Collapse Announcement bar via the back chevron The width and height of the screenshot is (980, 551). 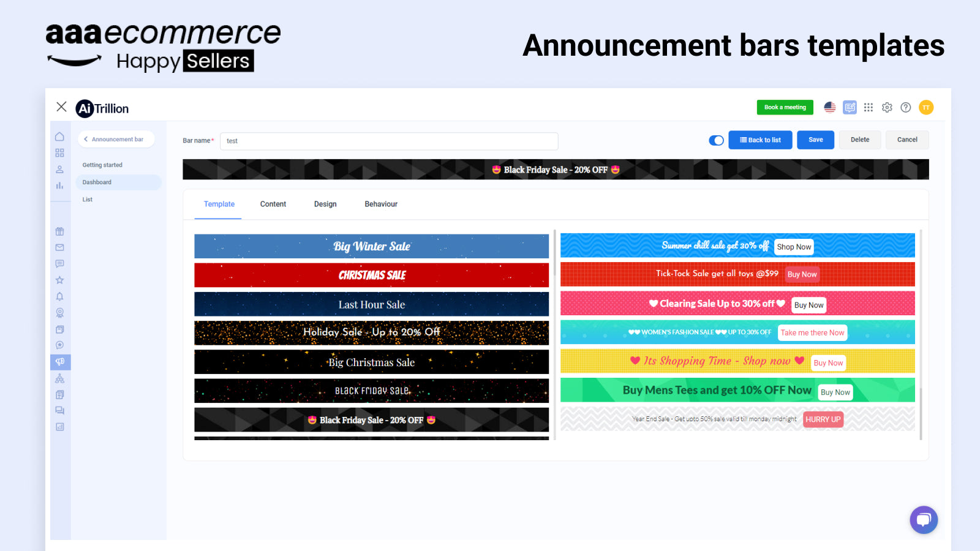click(85, 139)
